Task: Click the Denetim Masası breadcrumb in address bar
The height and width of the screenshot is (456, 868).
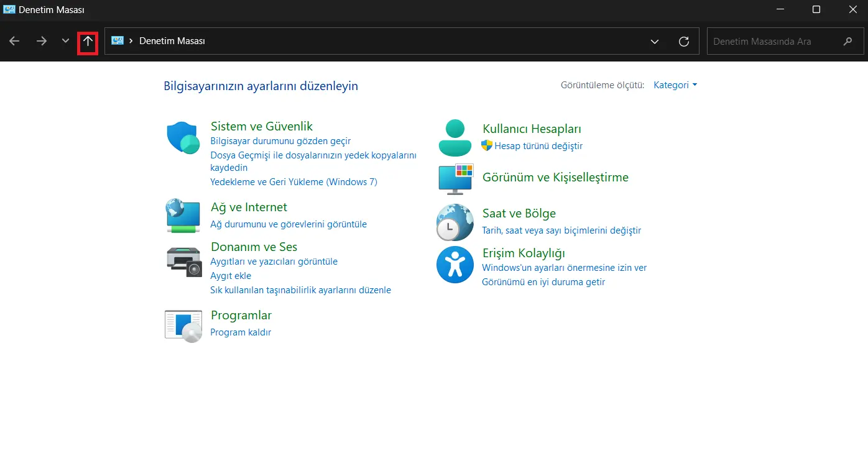Action: click(172, 41)
